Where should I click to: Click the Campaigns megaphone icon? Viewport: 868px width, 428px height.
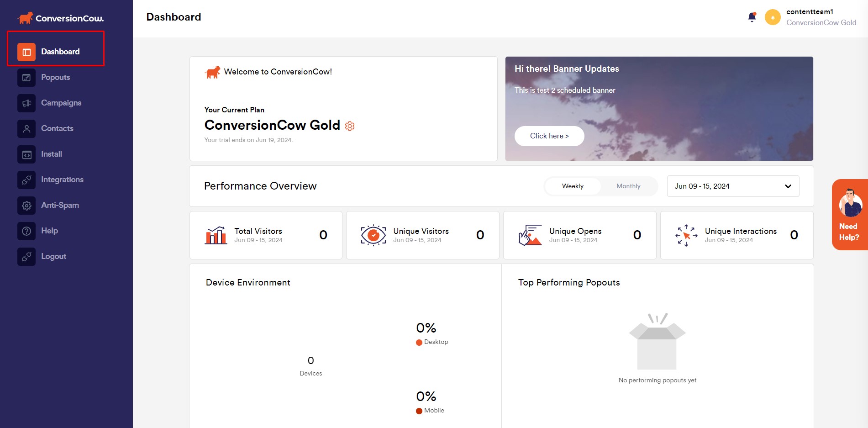click(26, 103)
